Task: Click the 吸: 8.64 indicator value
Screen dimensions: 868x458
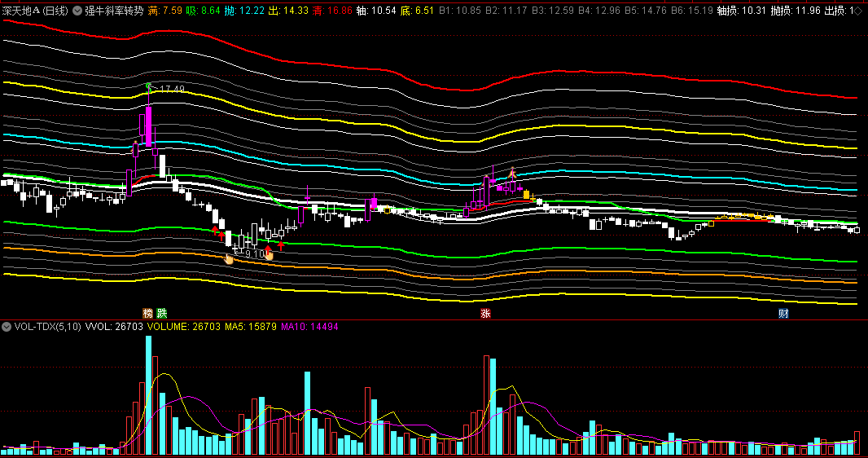Action: 203,10
